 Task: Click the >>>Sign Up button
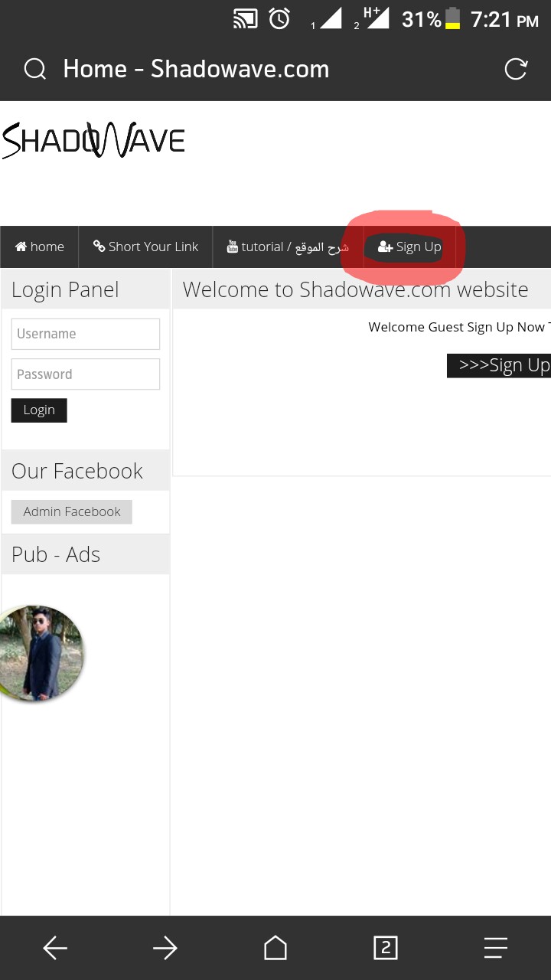click(499, 366)
